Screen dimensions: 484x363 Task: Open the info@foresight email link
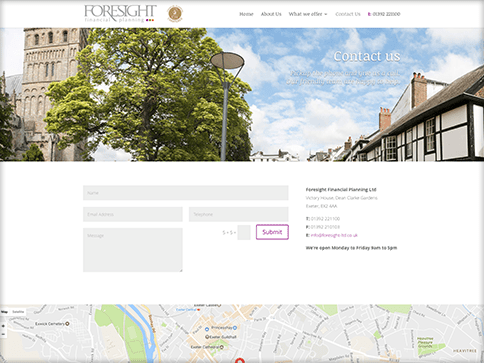[334, 235]
